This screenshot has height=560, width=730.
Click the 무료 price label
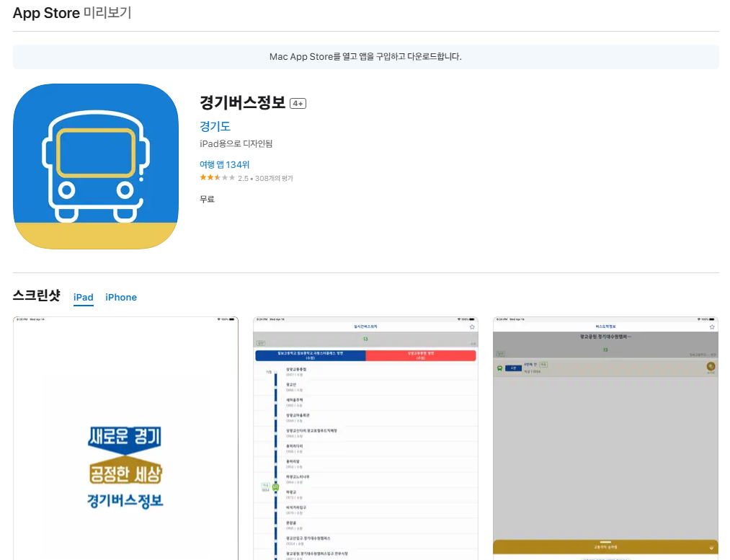207,199
